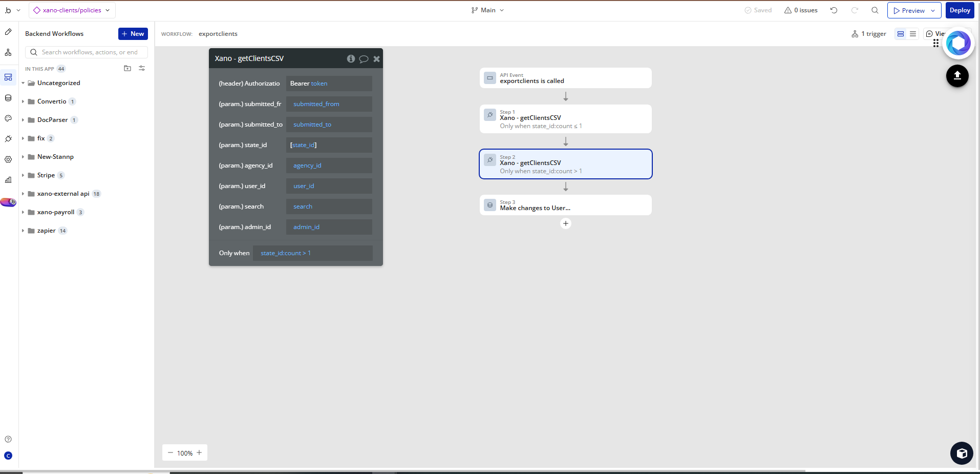
Task: Expand the xano-external api folder
Action: pos(23,194)
